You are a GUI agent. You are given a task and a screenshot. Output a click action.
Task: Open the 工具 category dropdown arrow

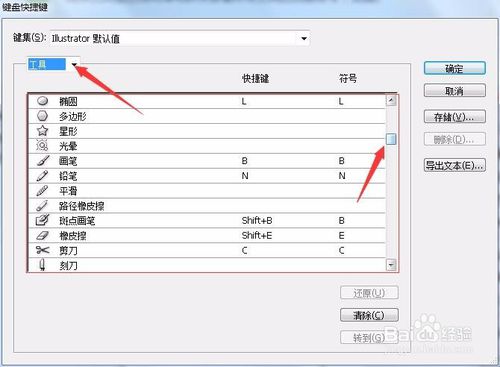74,64
